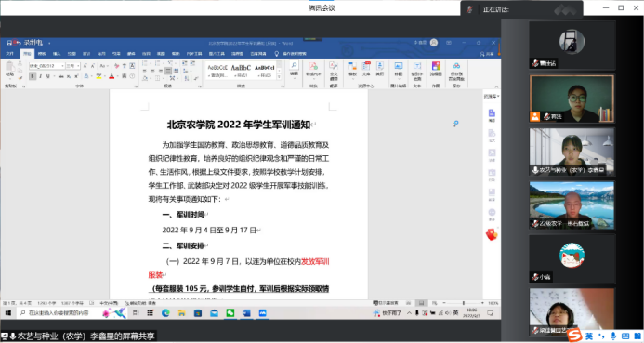Toggle subscript formatting
The width and height of the screenshot is (644, 343).
click(x=69, y=76)
